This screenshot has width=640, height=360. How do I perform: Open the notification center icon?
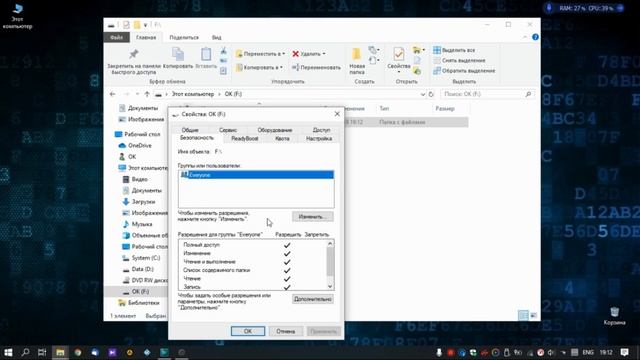624,352
